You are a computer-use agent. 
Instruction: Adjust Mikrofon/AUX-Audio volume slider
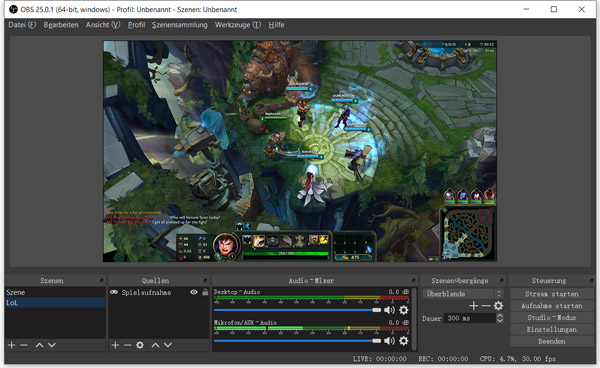[298, 340]
